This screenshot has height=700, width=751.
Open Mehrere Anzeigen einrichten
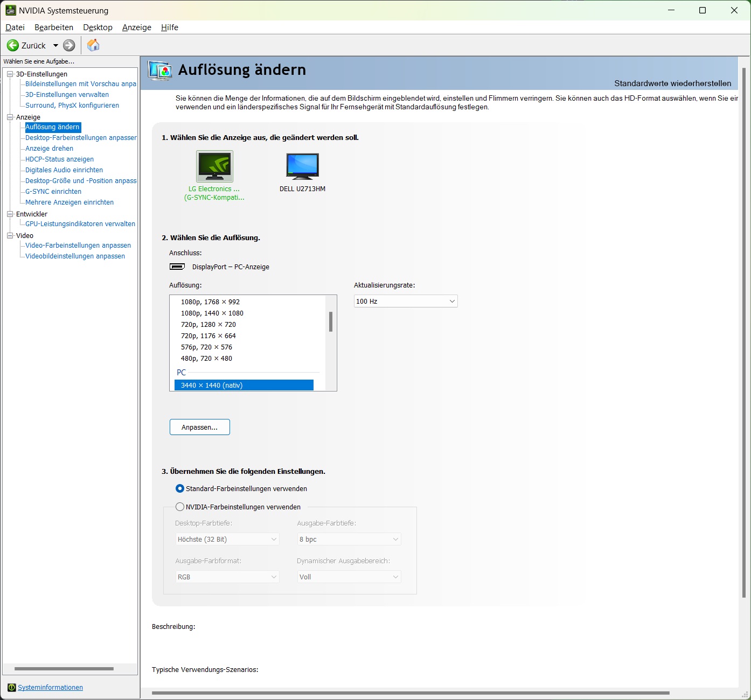coord(69,202)
